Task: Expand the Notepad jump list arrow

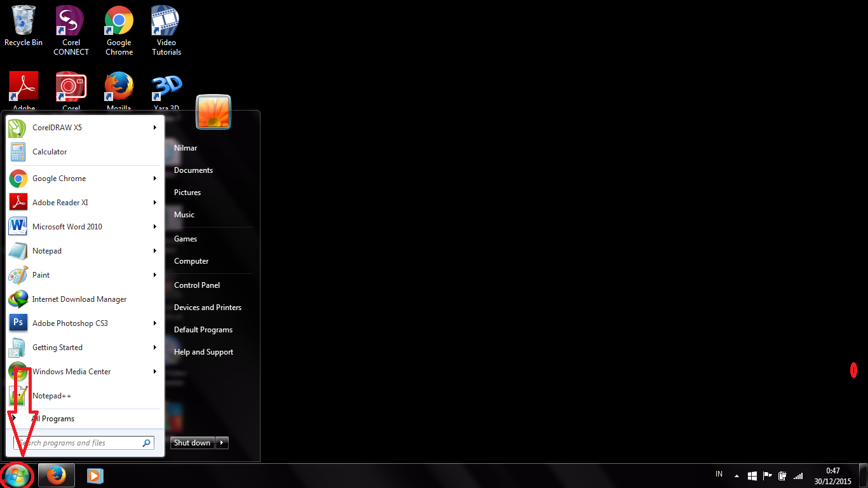Action: 154,251
